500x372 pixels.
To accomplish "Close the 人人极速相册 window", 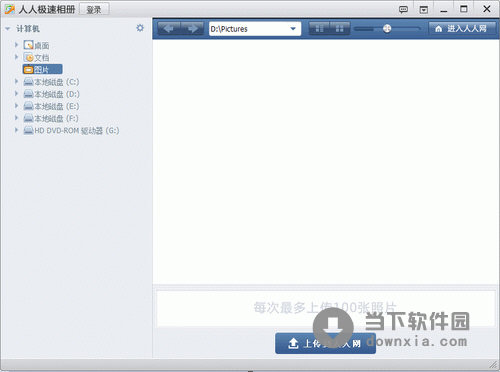I will (x=487, y=9).
